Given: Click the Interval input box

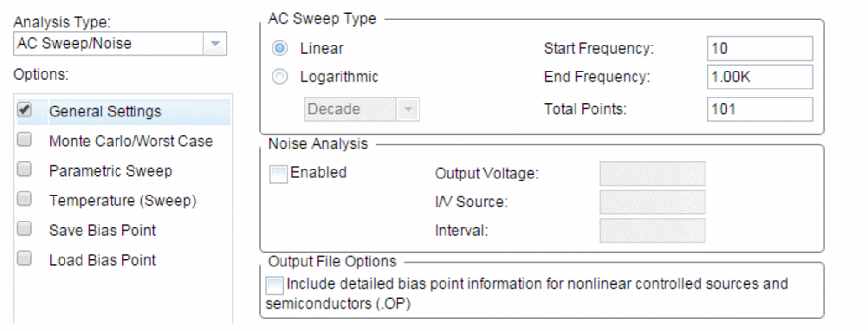Looking at the screenshot, I should [x=652, y=230].
